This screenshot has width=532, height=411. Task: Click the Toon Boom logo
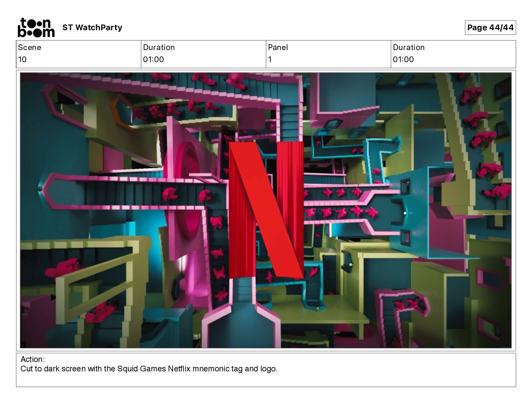[36, 28]
